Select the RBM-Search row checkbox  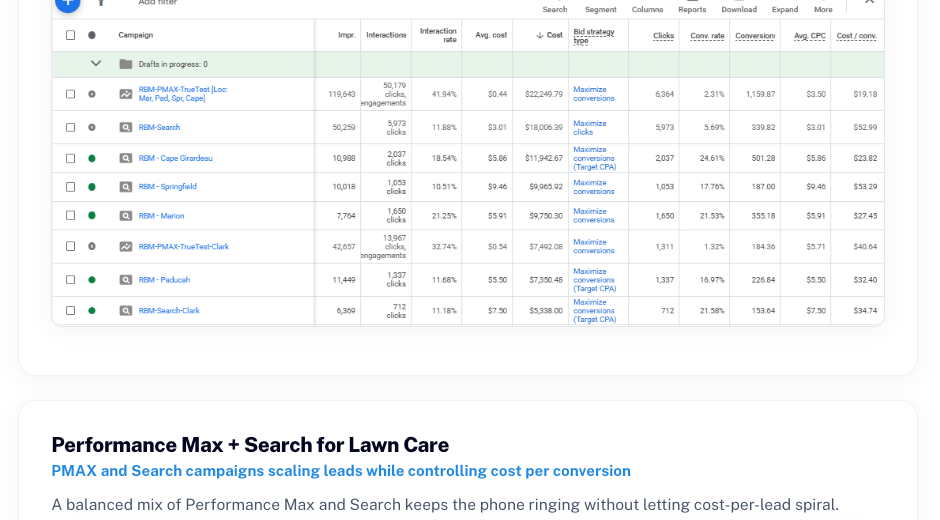click(70, 127)
